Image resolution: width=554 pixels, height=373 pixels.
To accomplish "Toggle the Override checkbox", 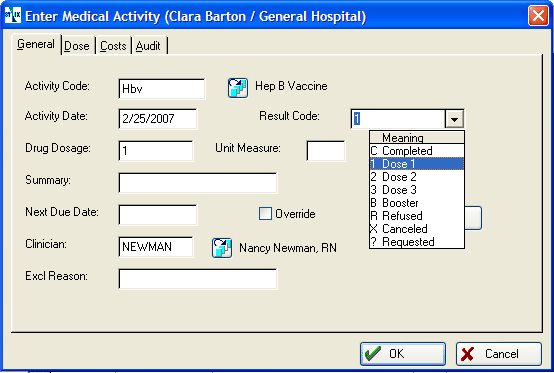I will pos(265,214).
